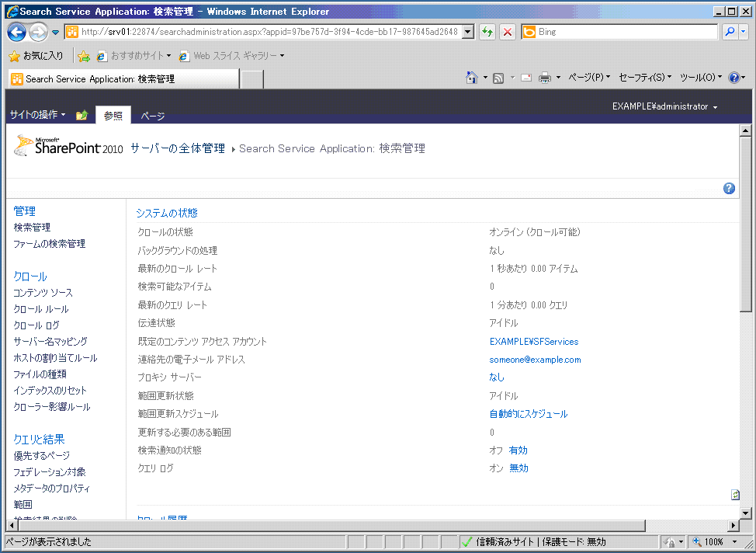Click the Print icon in command bar
The image size is (756, 553).
point(545,78)
